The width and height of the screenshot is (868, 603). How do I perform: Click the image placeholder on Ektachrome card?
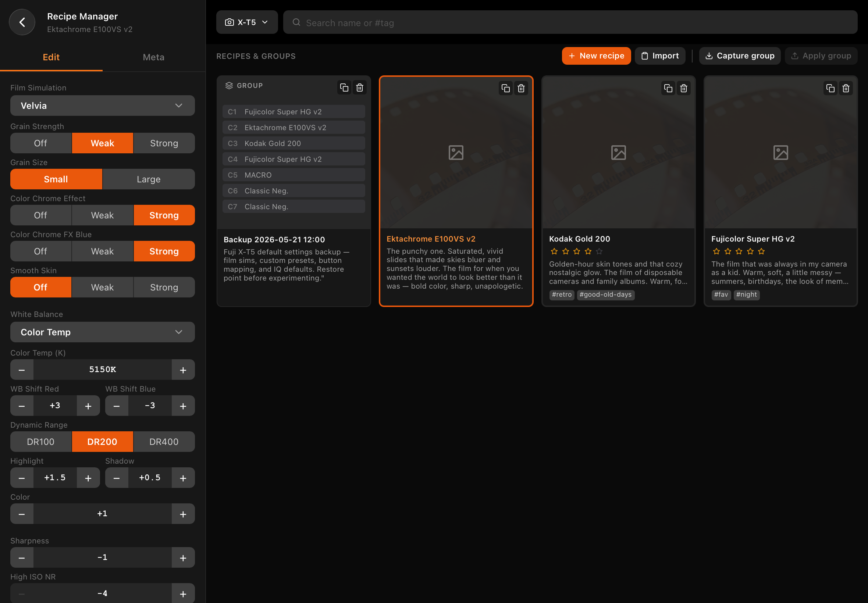click(456, 153)
